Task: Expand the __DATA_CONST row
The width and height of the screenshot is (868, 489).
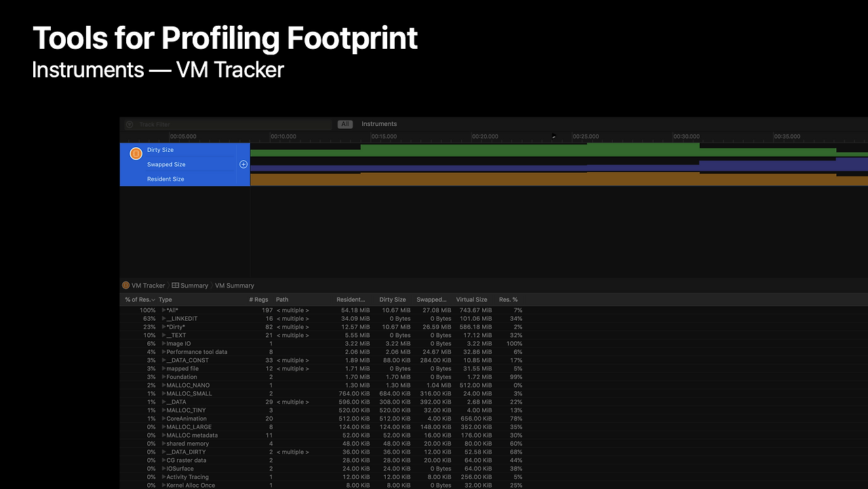Action: click(163, 360)
